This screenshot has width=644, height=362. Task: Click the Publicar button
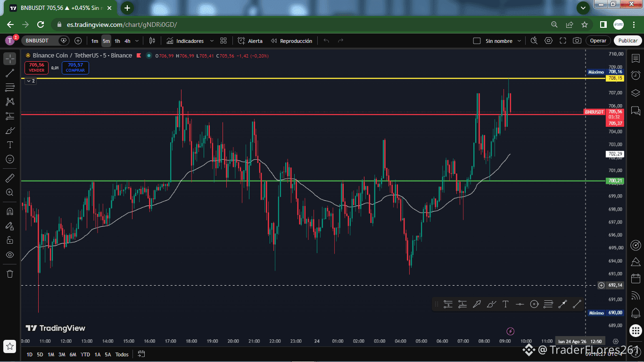628,41
